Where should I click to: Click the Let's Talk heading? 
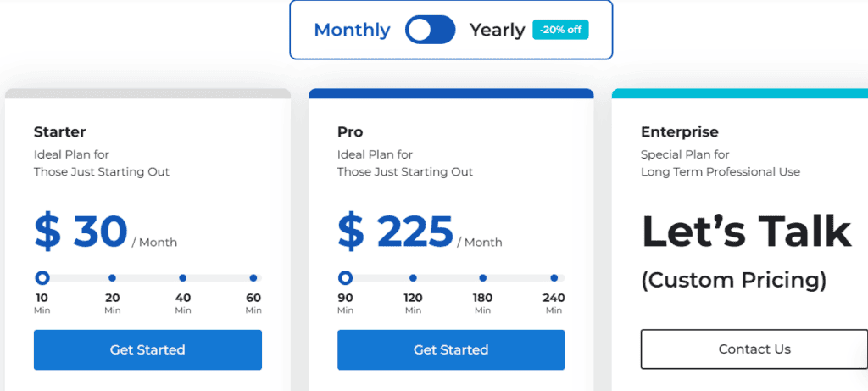[746, 231]
